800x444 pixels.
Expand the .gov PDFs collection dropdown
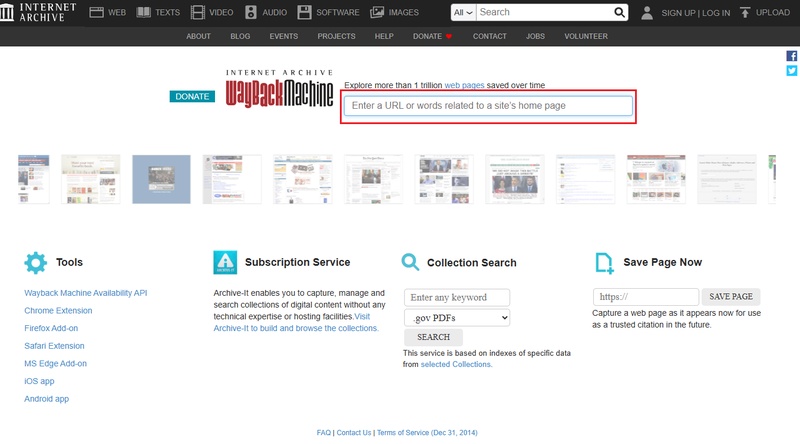coord(457,318)
